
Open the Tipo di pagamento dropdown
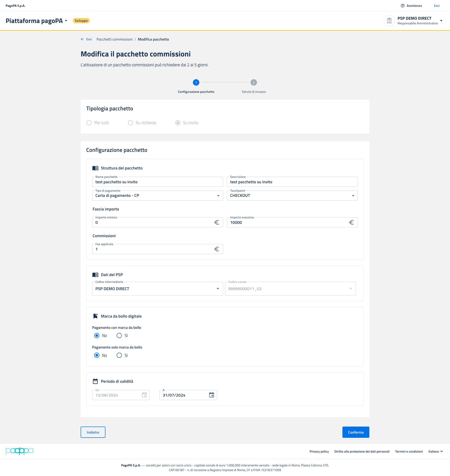point(157,195)
